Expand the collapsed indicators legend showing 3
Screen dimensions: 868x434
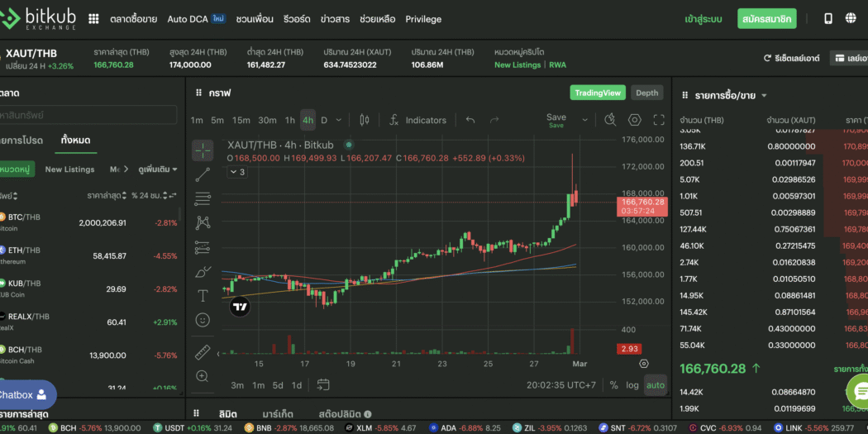[x=236, y=172]
